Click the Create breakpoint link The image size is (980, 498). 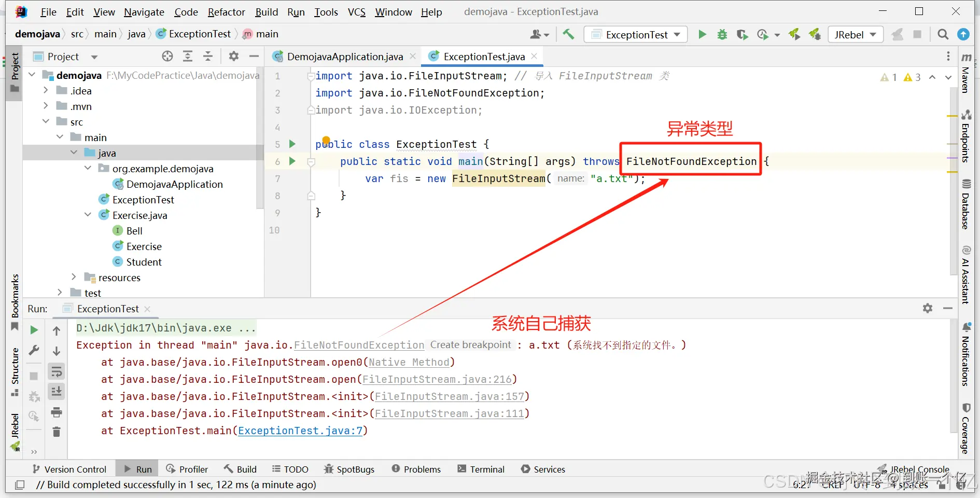[470, 345]
